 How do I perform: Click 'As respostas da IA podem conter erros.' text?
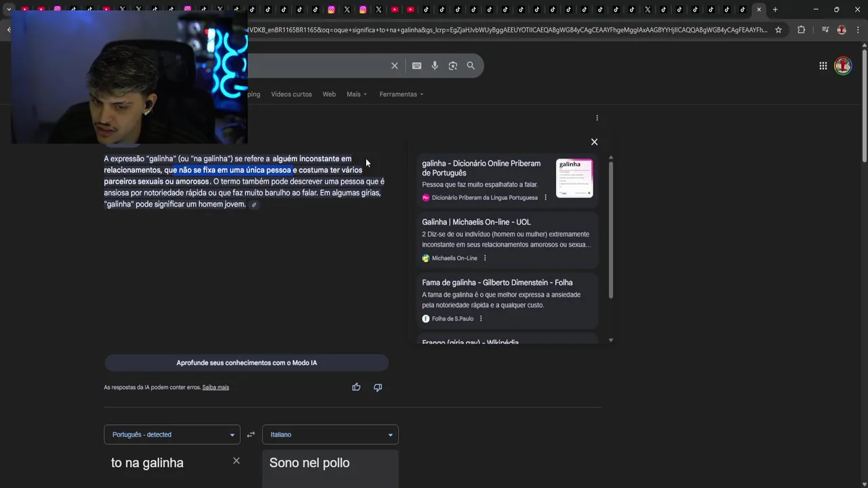pyautogui.click(x=152, y=388)
